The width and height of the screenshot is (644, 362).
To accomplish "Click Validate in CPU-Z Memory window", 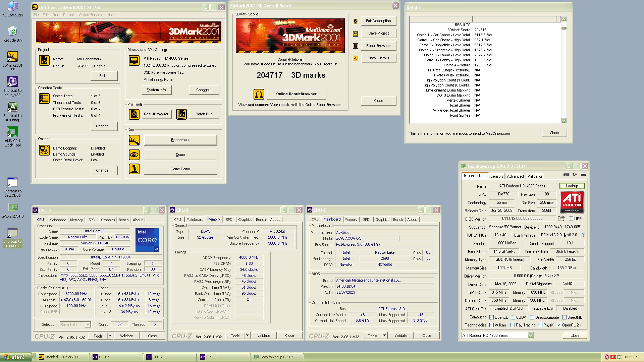I will tap(264, 336).
